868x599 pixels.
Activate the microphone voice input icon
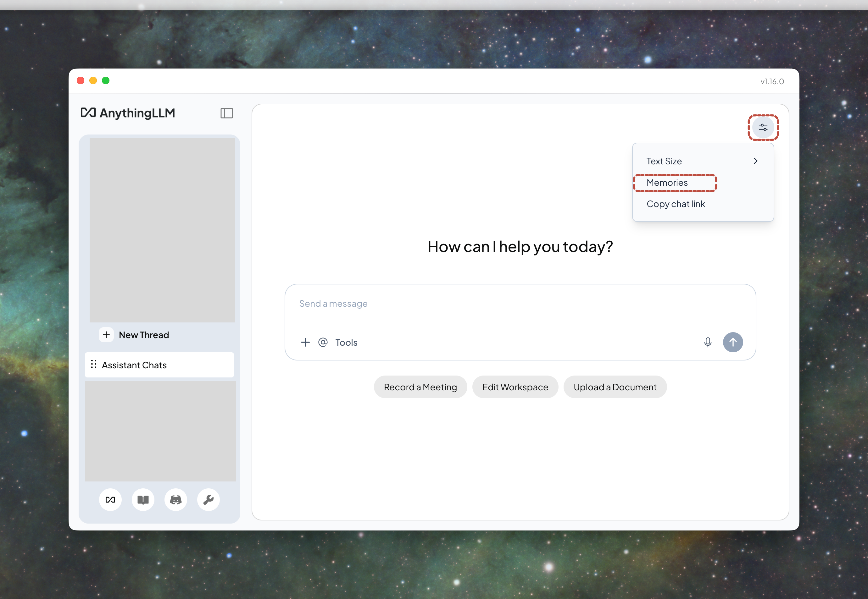point(708,342)
